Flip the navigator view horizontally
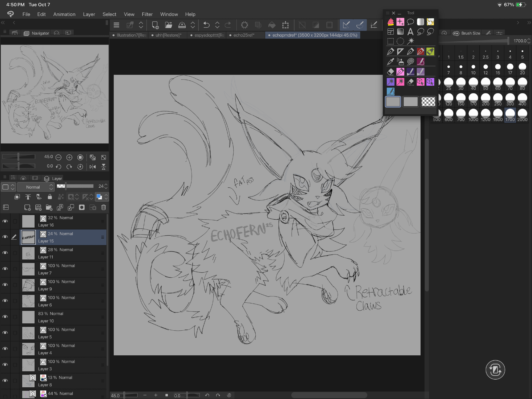The width and height of the screenshot is (532, 399). (93, 167)
